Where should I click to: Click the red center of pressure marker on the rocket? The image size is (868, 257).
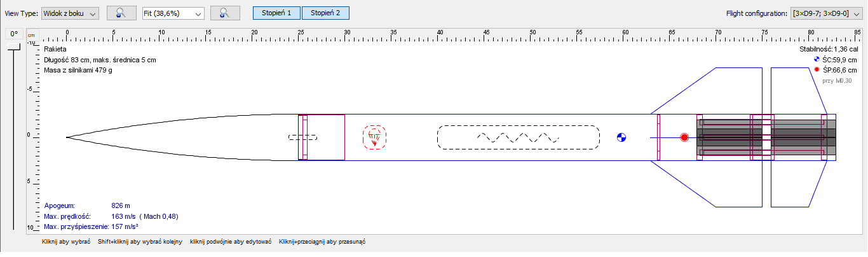coord(684,137)
